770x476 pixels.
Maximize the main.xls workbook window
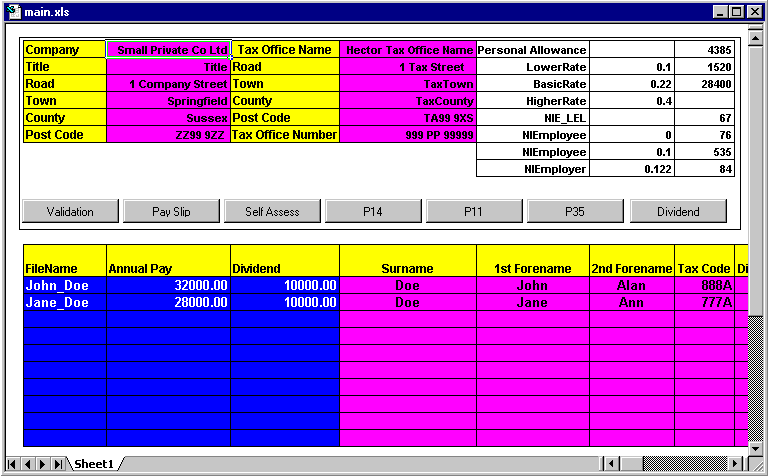737,12
